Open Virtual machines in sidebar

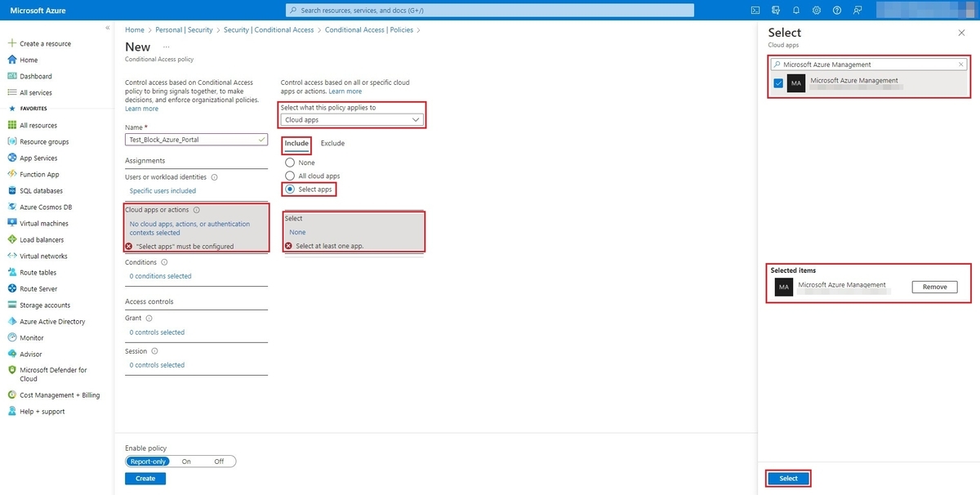[x=44, y=223]
